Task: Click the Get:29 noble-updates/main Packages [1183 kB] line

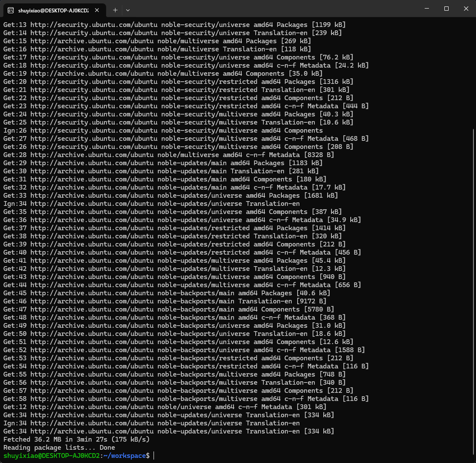Action: click(163, 163)
